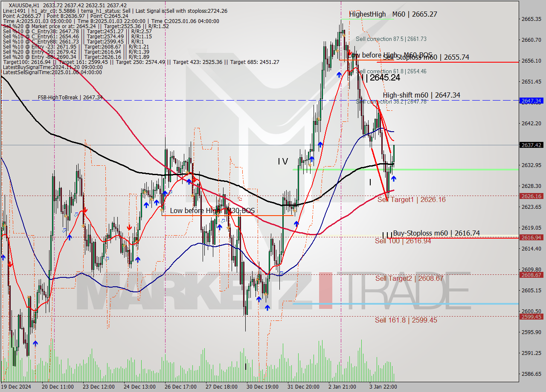
Task: Click the 'I V' wave count label
Action: click(x=283, y=161)
